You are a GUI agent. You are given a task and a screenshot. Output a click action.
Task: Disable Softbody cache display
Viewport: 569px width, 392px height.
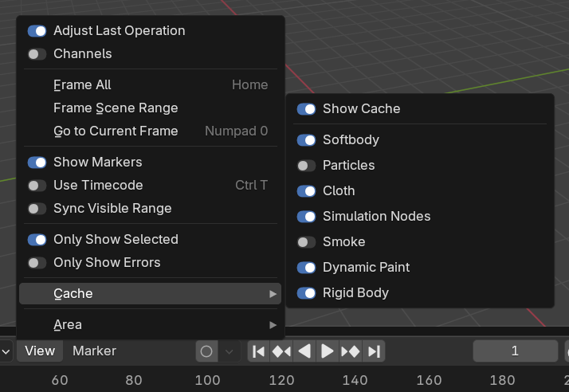point(306,140)
